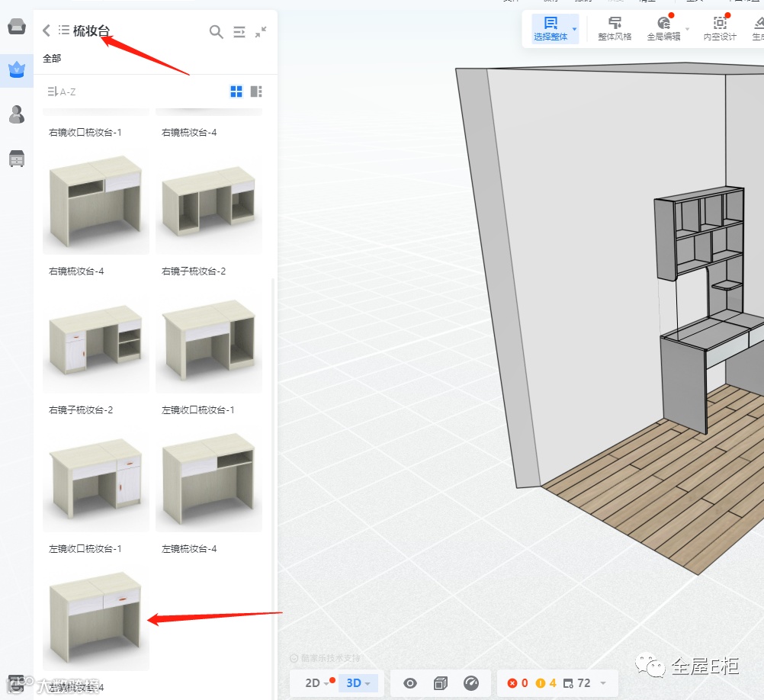The width and height of the screenshot is (764, 700).
Task: Sort items with the A-Z button
Action: point(62,92)
